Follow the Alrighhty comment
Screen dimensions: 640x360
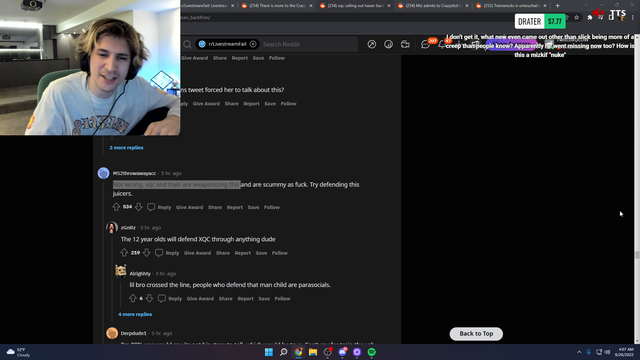(282, 299)
